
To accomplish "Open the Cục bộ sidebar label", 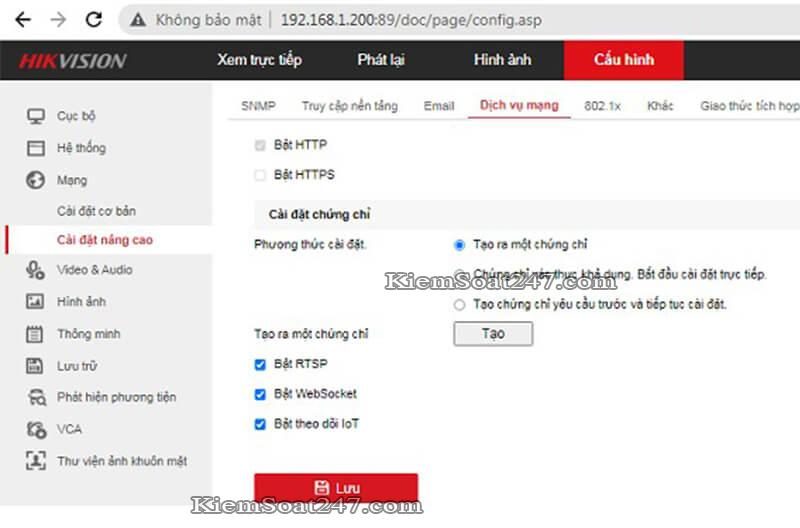I will (76, 116).
